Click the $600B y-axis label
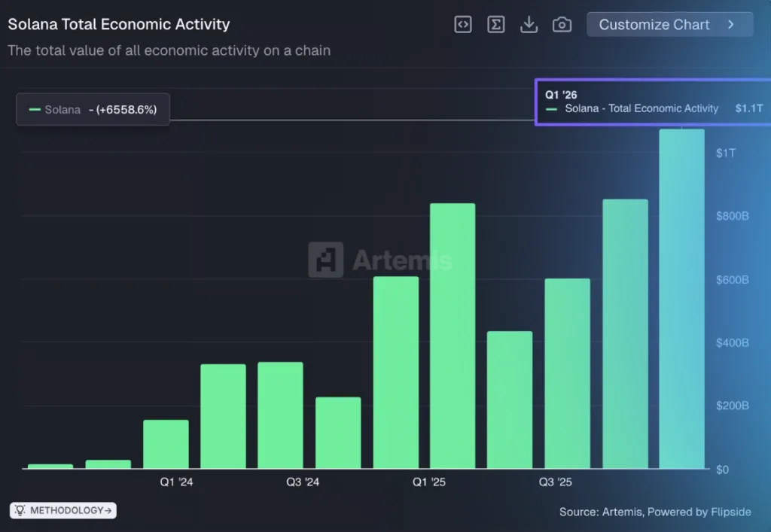This screenshot has height=532, width=771. (x=733, y=279)
